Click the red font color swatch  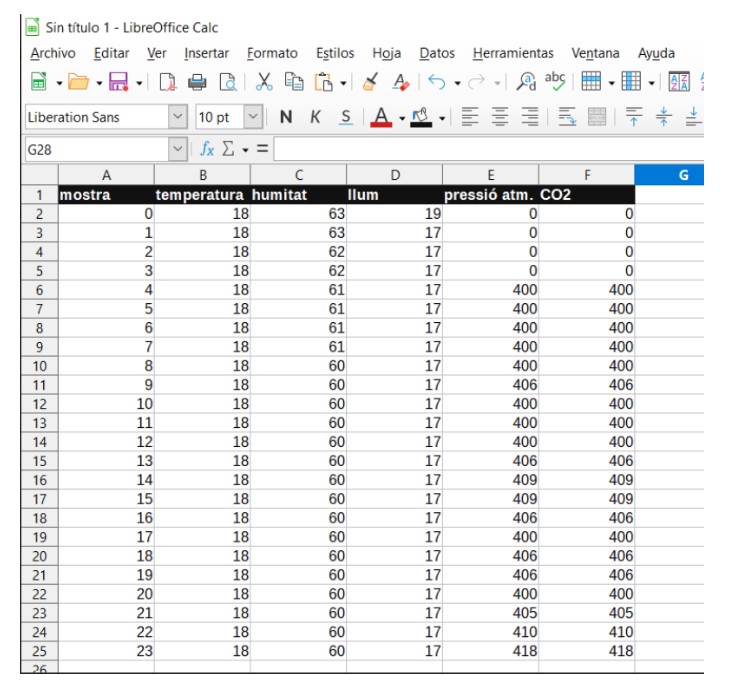[x=379, y=118]
